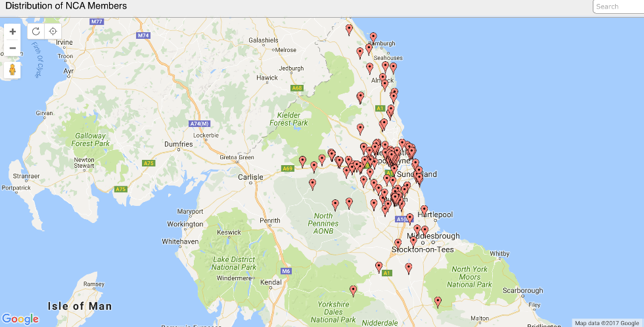Click the Lockerbie town label
Screen dimensions: 644x327
click(x=206, y=136)
